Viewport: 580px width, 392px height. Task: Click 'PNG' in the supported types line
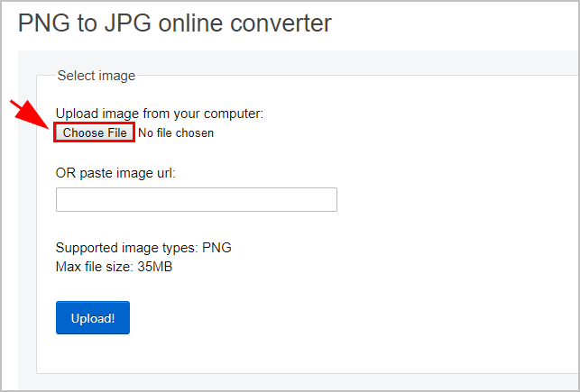tap(216, 247)
